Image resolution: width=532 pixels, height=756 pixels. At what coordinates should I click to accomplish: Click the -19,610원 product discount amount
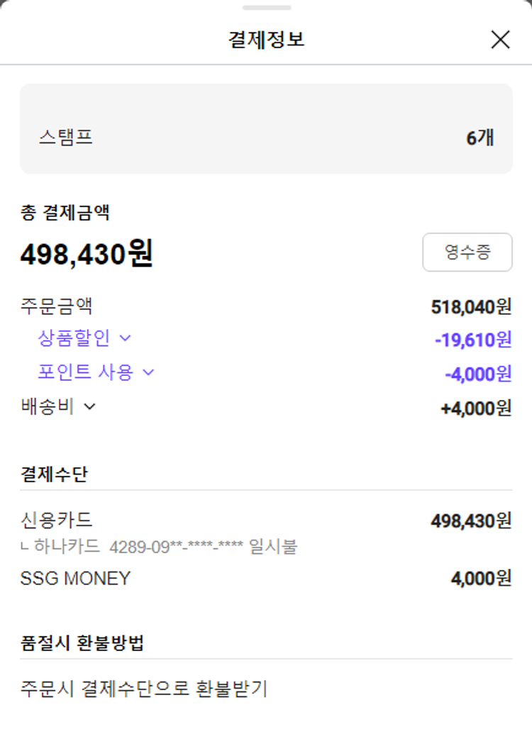tap(473, 340)
